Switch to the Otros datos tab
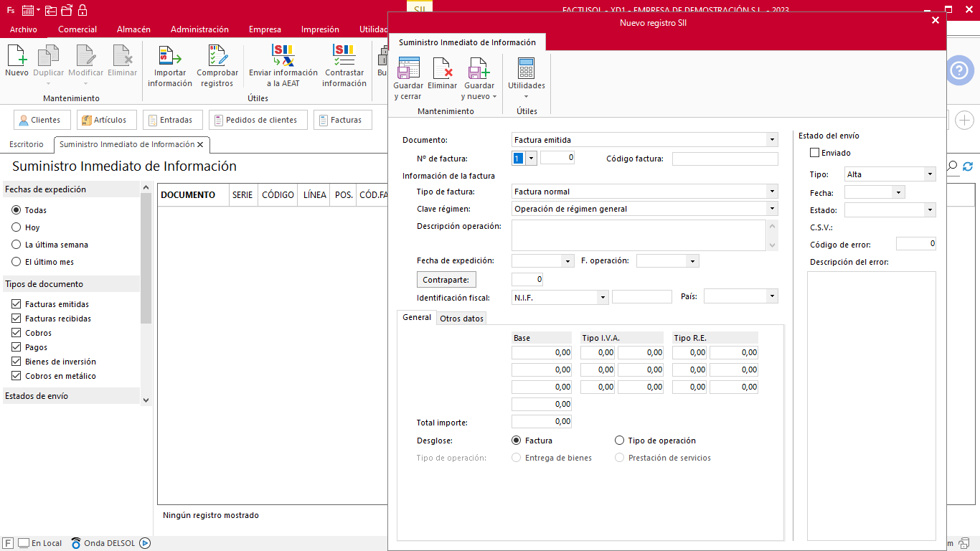Image resolution: width=980 pixels, height=551 pixels. coord(461,319)
